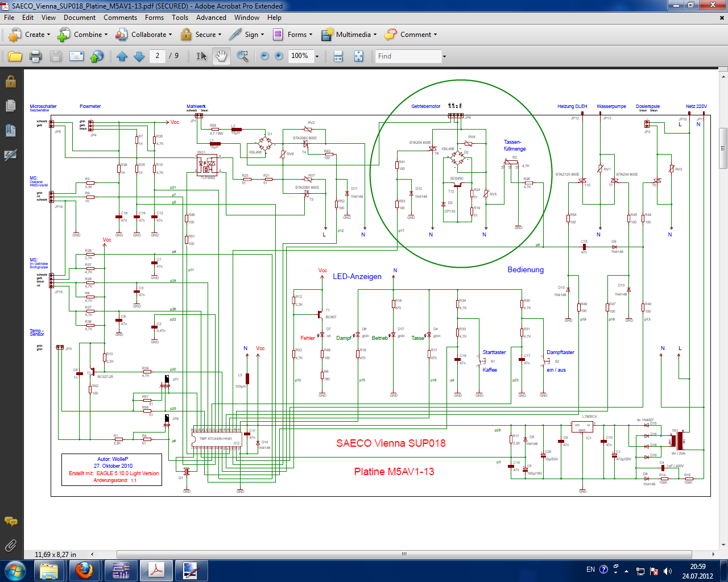Open the Collaborate dropdown
This screenshot has height=582, width=728.
coord(143,35)
